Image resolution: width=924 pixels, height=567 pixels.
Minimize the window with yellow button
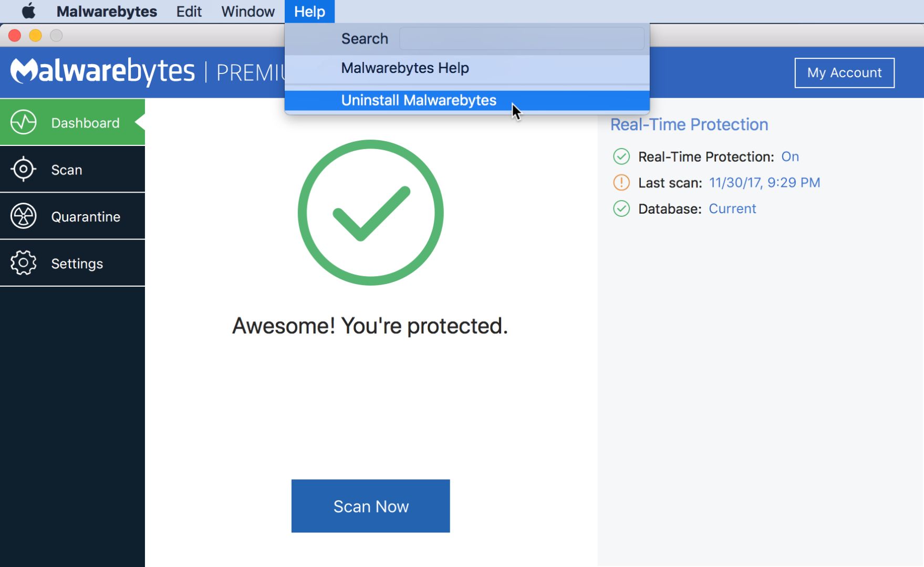pos(36,35)
